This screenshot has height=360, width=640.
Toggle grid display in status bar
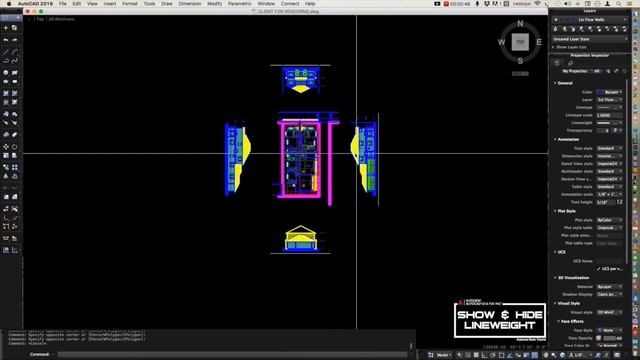coord(476,356)
